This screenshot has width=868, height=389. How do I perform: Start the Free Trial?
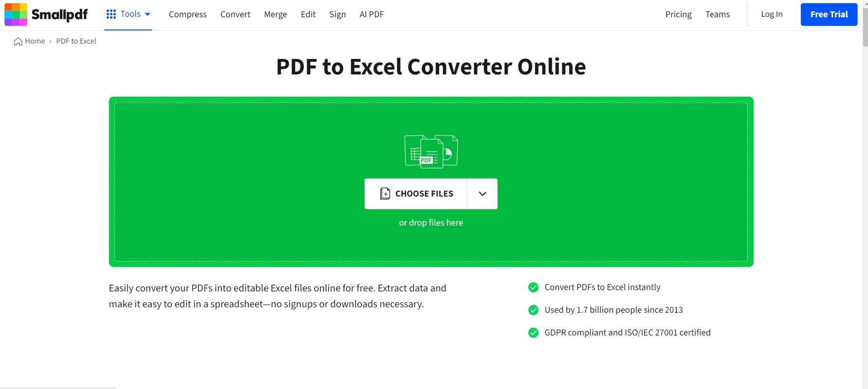click(x=829, y=14)
